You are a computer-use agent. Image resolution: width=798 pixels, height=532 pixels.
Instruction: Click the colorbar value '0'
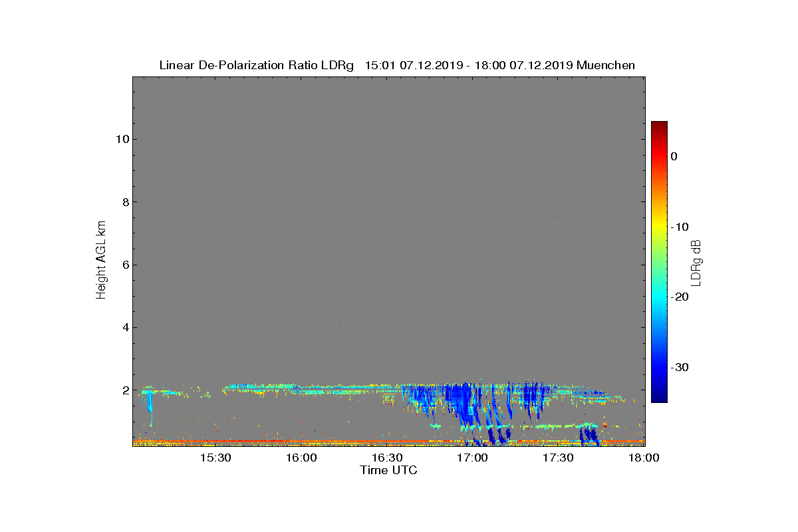pos(674,156)
